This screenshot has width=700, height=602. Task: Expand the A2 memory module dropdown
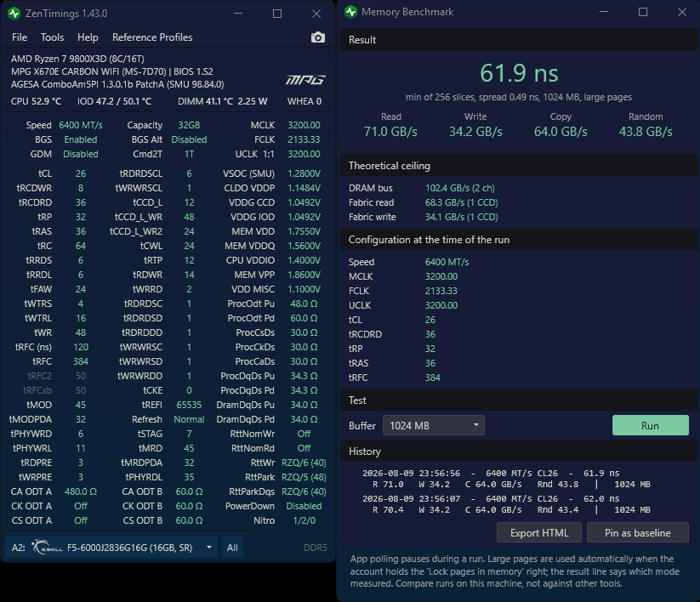tap(111, 547)
